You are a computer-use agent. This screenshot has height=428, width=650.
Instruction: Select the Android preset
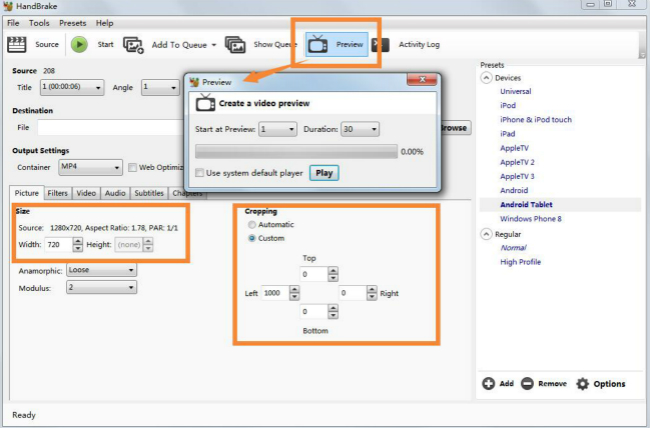tap(514, 190)
